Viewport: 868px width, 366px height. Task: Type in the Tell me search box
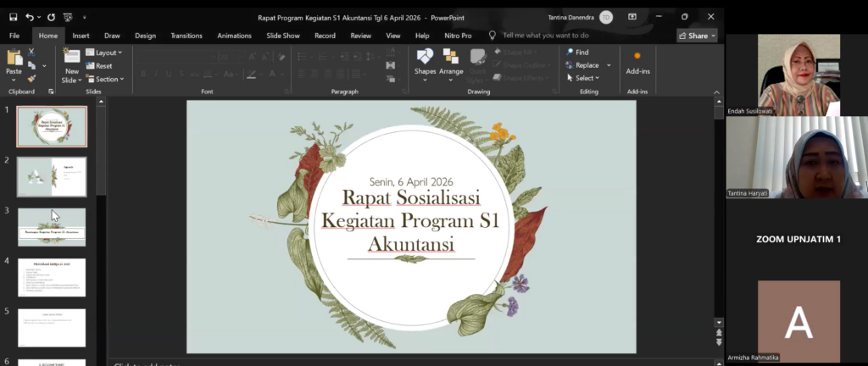coord(545,36)
